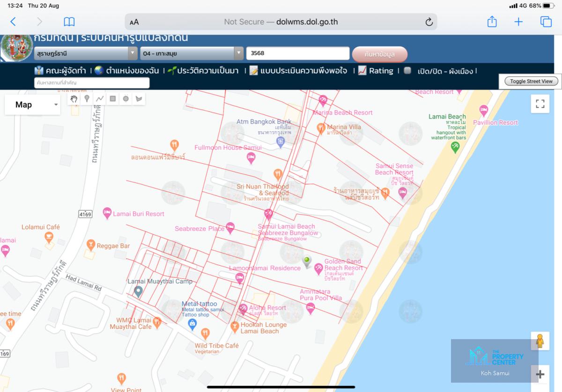Viewport: 562px width, 392px height.
Task: Click Golden Sand Beach Resort hotel pin
Action: (318, 269)
